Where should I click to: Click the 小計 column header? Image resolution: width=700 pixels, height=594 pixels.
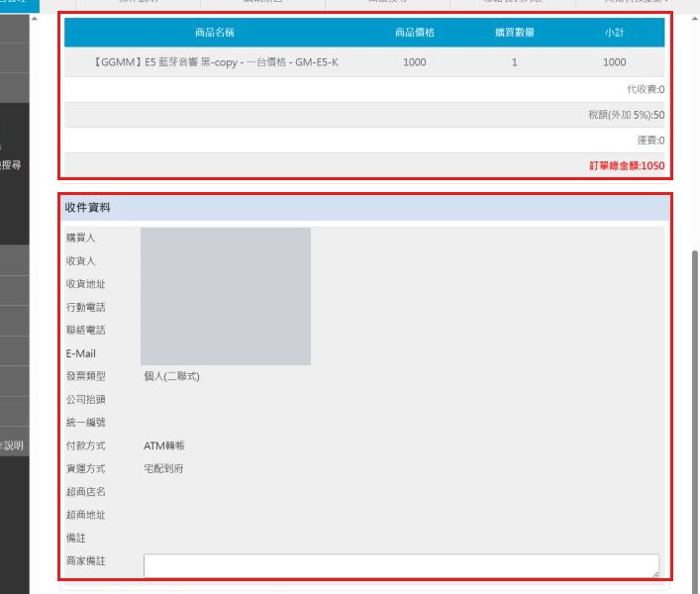click(614, 33)
